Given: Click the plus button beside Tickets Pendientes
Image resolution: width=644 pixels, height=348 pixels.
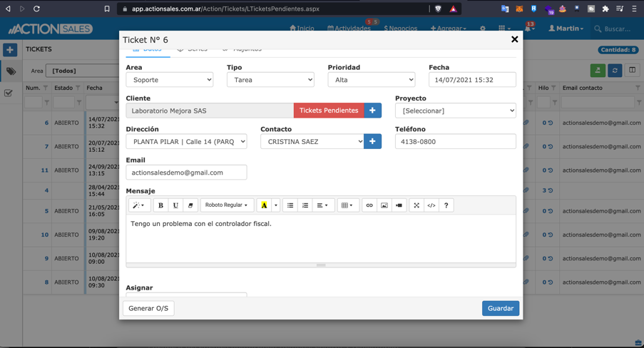Looking at the screenshot, I should coord(373,111).
